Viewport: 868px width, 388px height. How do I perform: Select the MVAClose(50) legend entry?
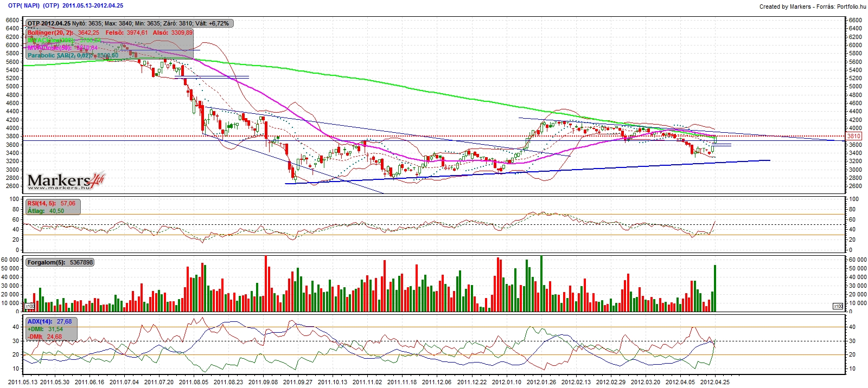(62, 48)
